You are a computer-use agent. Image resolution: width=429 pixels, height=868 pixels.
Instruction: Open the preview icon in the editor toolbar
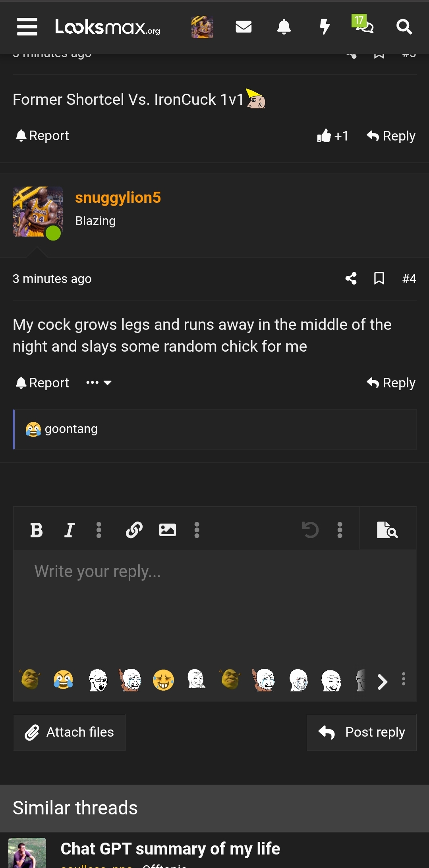[x=388, y=529]
